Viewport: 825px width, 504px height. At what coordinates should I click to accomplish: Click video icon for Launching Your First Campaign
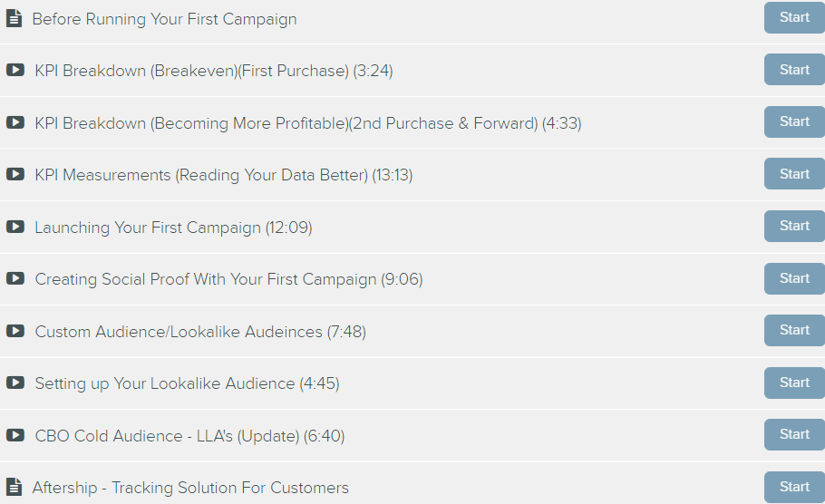(15, 227)
